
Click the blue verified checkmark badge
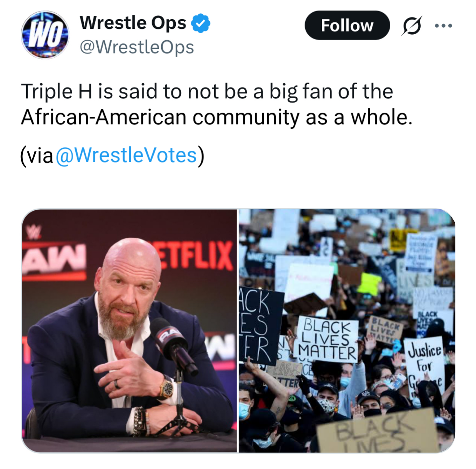pyautogui.click(x=201, y=23)
